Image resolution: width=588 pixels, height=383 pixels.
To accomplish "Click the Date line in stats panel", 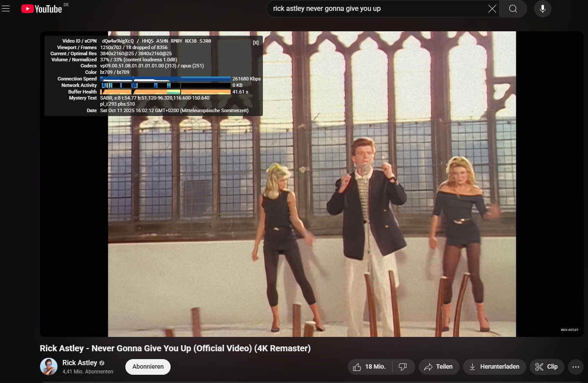I will point(174,111).
